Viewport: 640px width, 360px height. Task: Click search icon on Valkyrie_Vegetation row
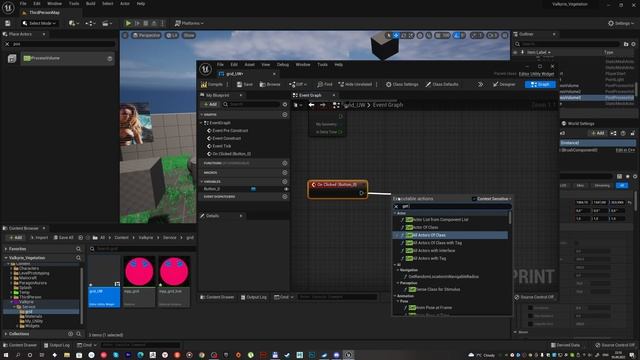pos(78,258)
